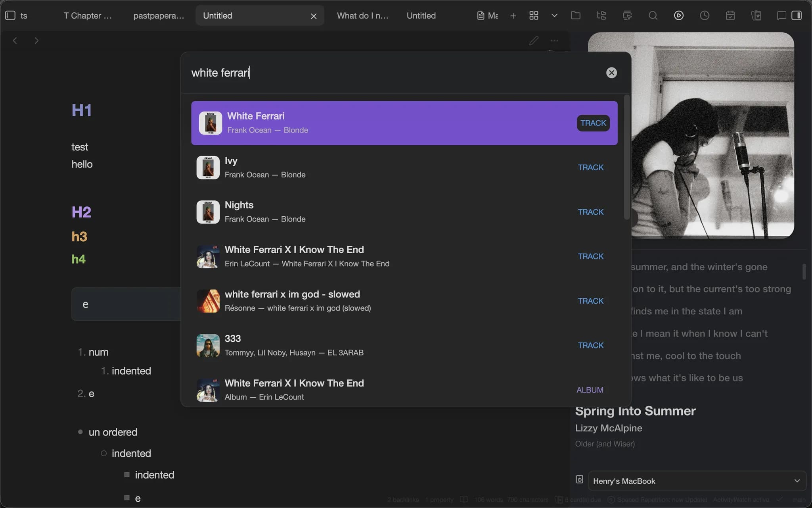The image size is (812, 508).
Task: Open the calendar check icon
Action: [730, 15]
